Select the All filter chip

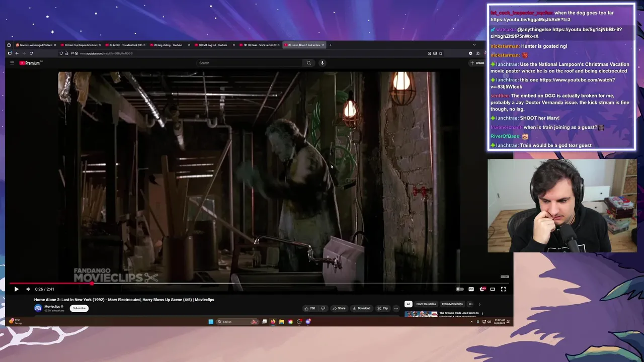[x=408, y=304]
